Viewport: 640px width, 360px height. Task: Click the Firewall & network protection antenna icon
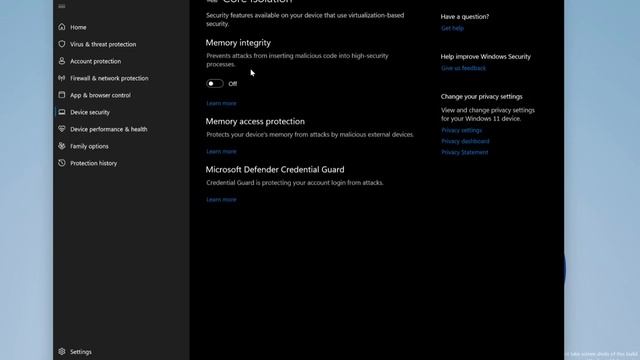62,78
